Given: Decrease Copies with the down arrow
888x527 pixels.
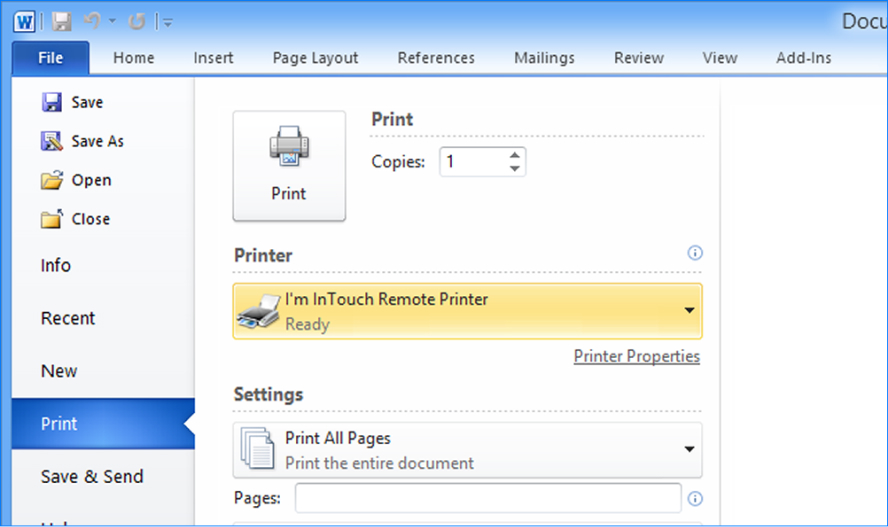Looking at the screenshot, I should coord(515,168).
